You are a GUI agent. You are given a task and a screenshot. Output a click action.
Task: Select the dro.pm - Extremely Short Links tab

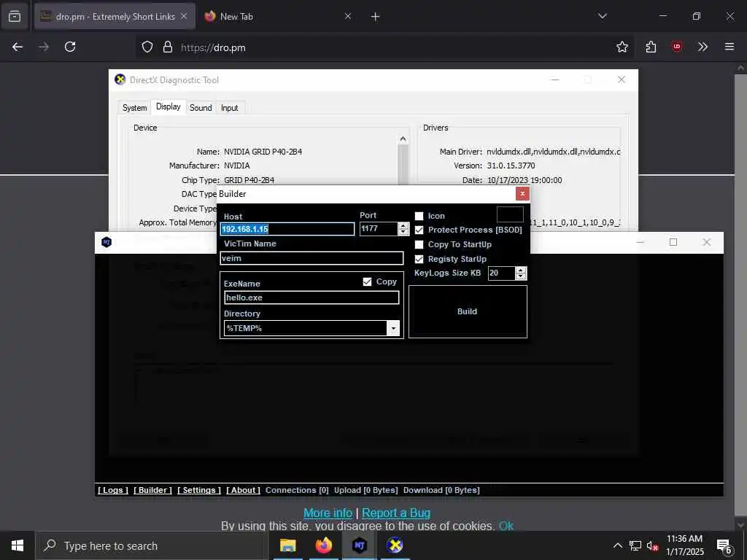pyautogui.click(x=115, y=17)
